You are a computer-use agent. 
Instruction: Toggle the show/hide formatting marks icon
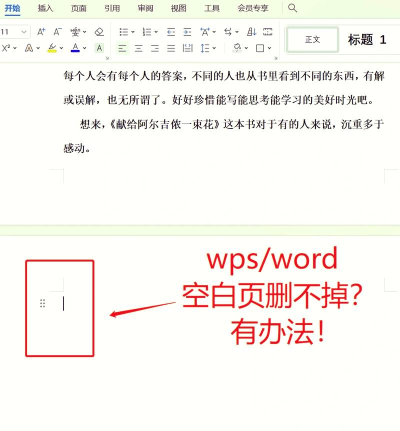coord(268,32)
